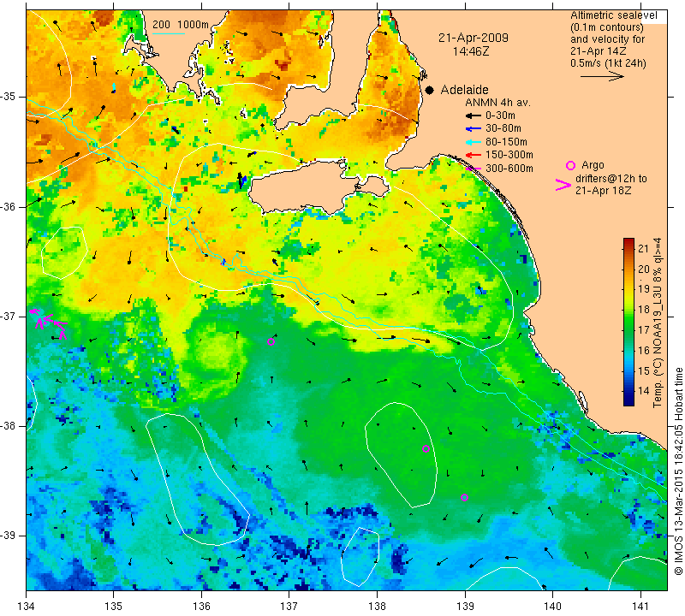Click the longitude axis label 139
The image size is (685, 616).
click(x=465, y=607)
